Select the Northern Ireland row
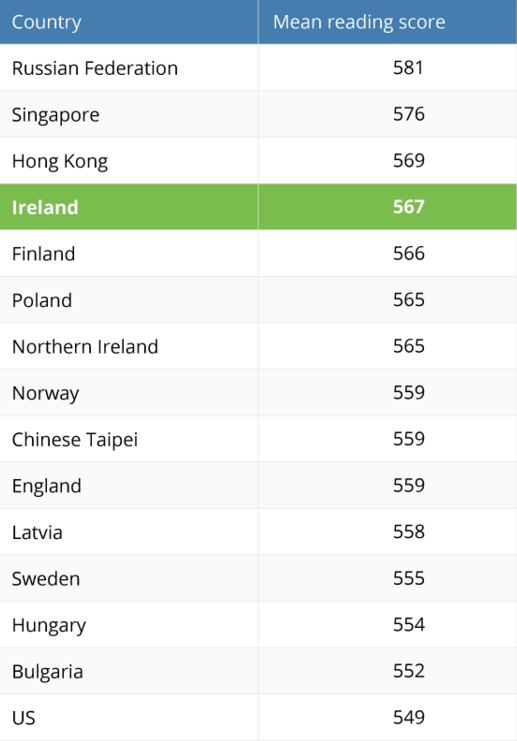This screenshot has height=741, width=517. click(x=258, y=346)
